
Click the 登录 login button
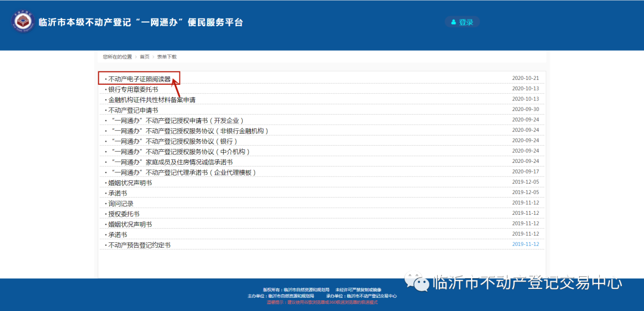462,22
